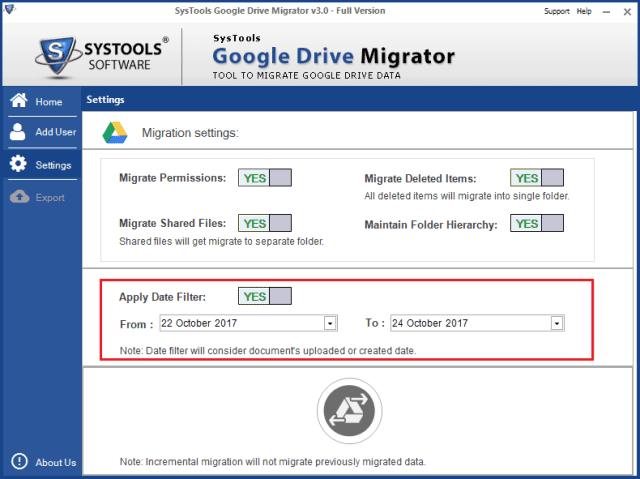
Task: Toggle the Migrate Permissions switch
Action: [x=265, y=178]
